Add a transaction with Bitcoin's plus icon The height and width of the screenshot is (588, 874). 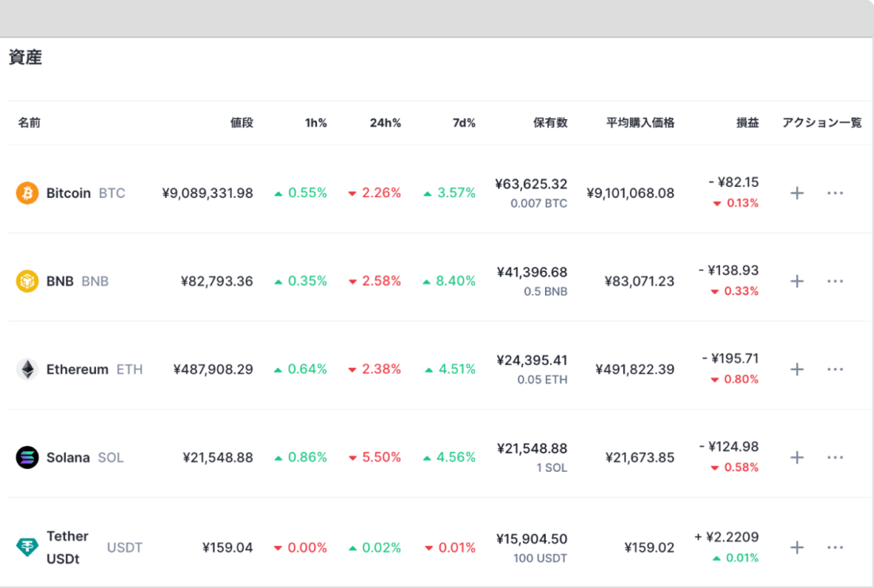pos(797,193)
